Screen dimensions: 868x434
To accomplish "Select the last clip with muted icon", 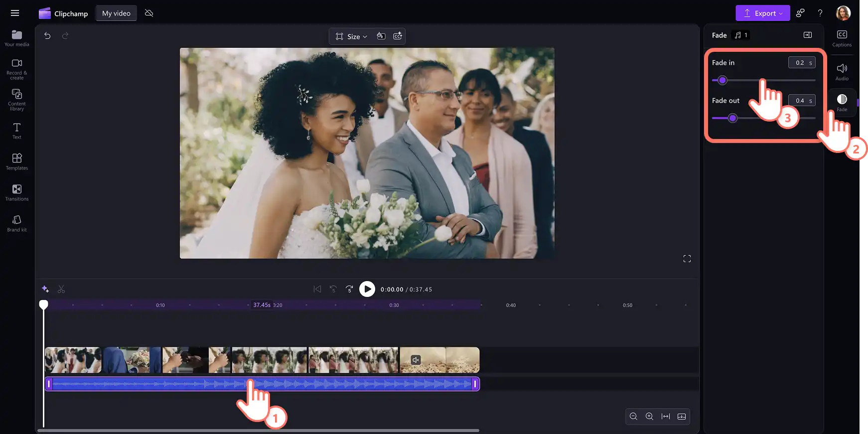I will pos(439,360).
